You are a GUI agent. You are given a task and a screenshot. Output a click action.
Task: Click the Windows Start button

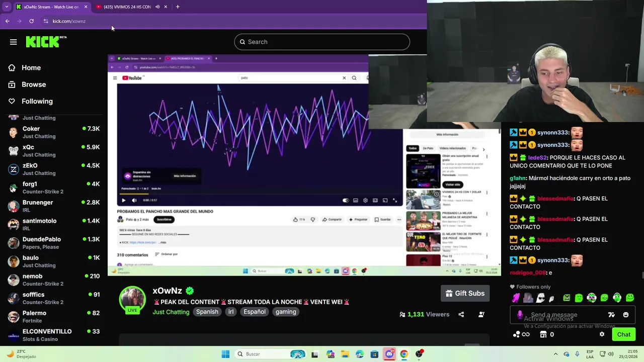(225, 354)
